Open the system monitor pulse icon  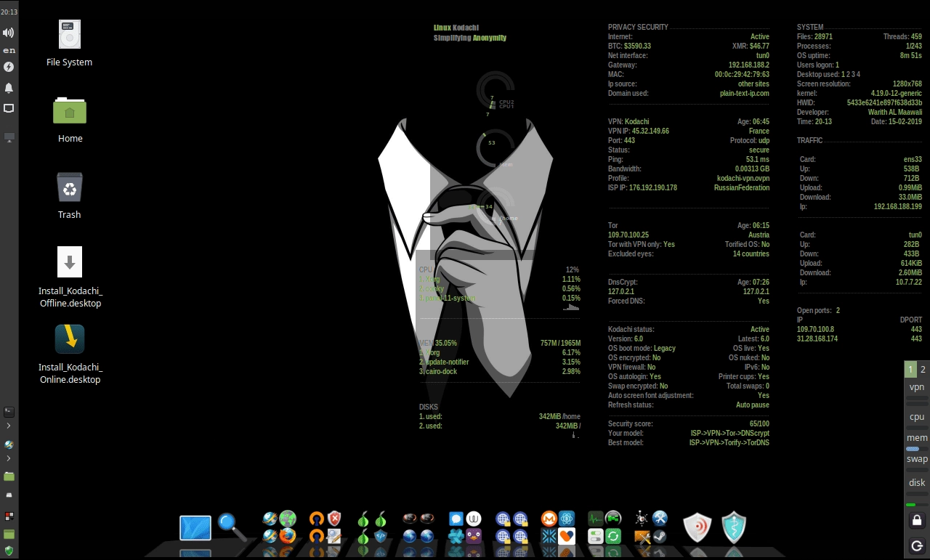[595, 519]
